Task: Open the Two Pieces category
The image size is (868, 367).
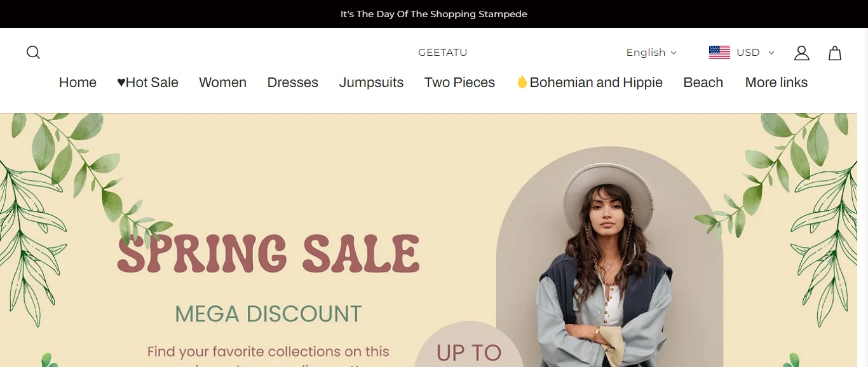Action: [459, 83]
